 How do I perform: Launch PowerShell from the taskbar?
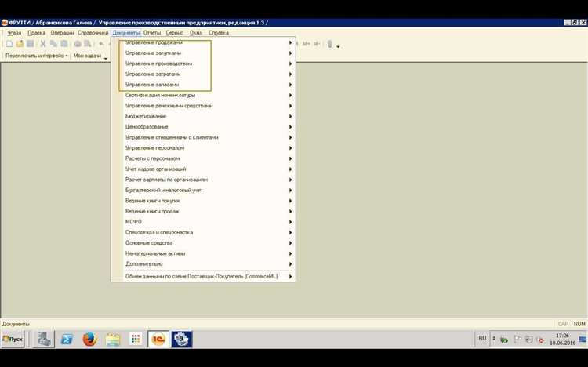point(67,340)
